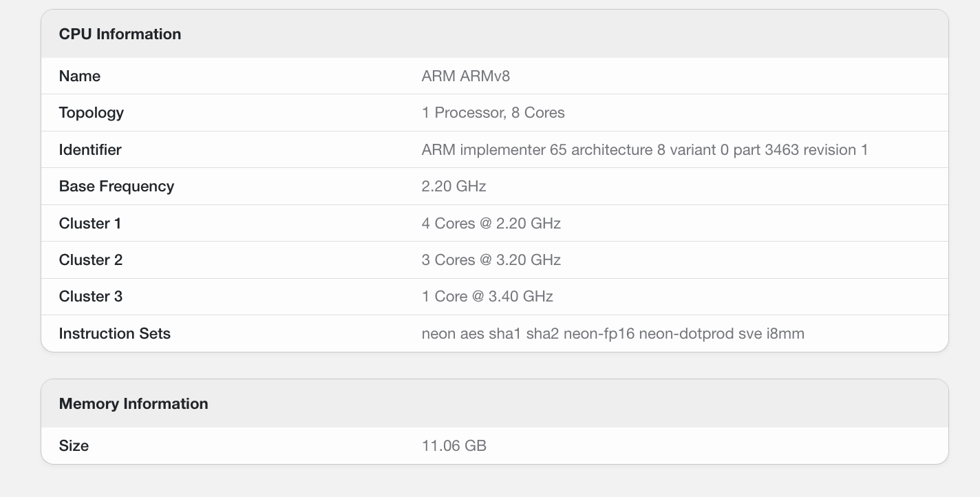Image resolution: width=980 pixels, height=497 pixels.
Task: Click the Cluster 2 label
Action: [x=91, y=260]
